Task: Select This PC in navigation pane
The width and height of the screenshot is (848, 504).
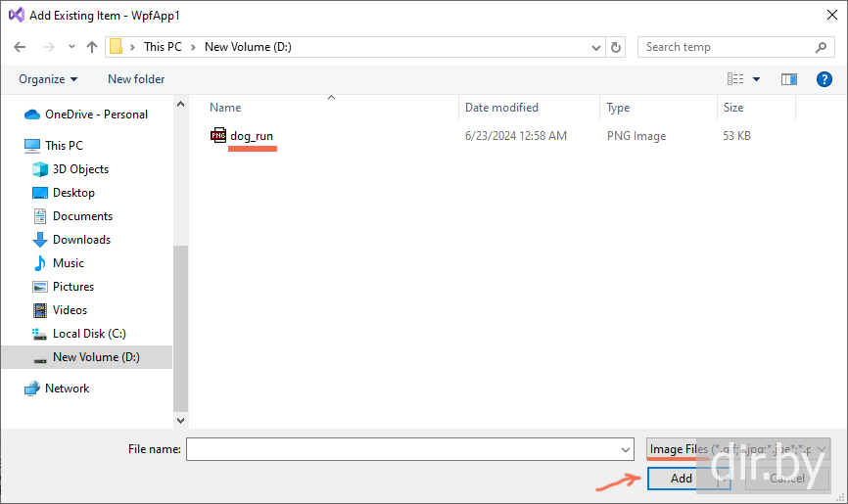Action: click(x=64, y=146)
